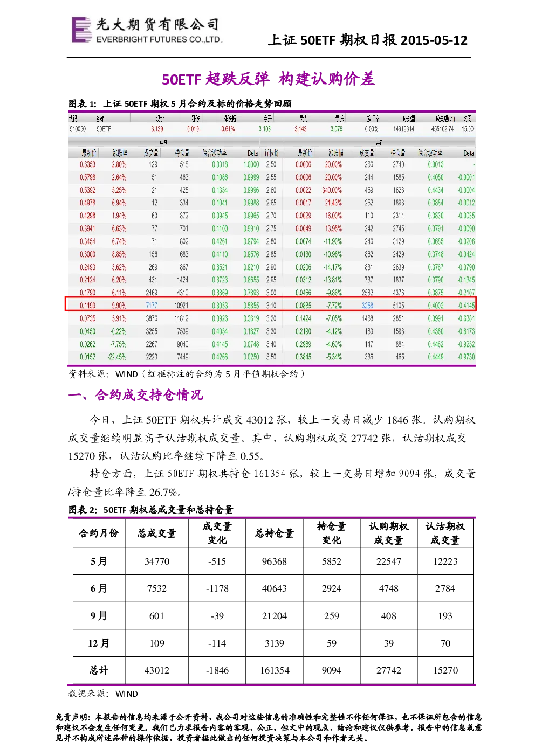This screenshot has height=756, width=535.
Task: Click the Delta column header on far right
Action: pos(469,154)
